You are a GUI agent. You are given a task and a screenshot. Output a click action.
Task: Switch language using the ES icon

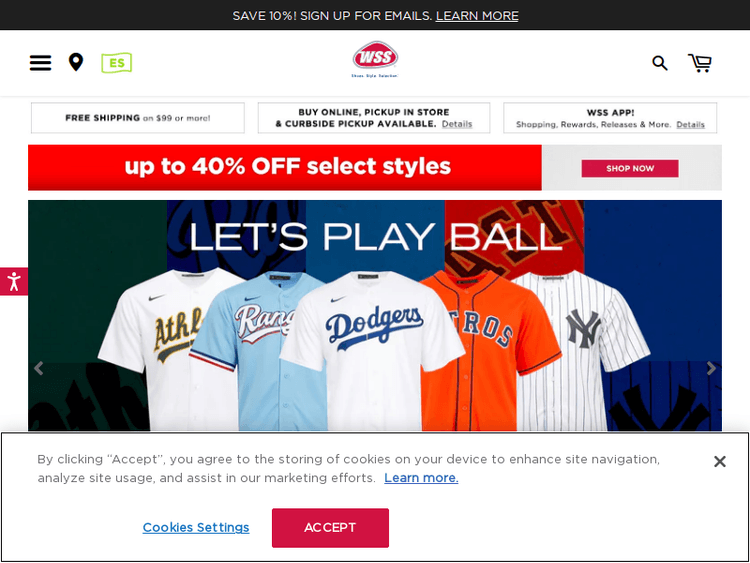[x=117, y=63]
